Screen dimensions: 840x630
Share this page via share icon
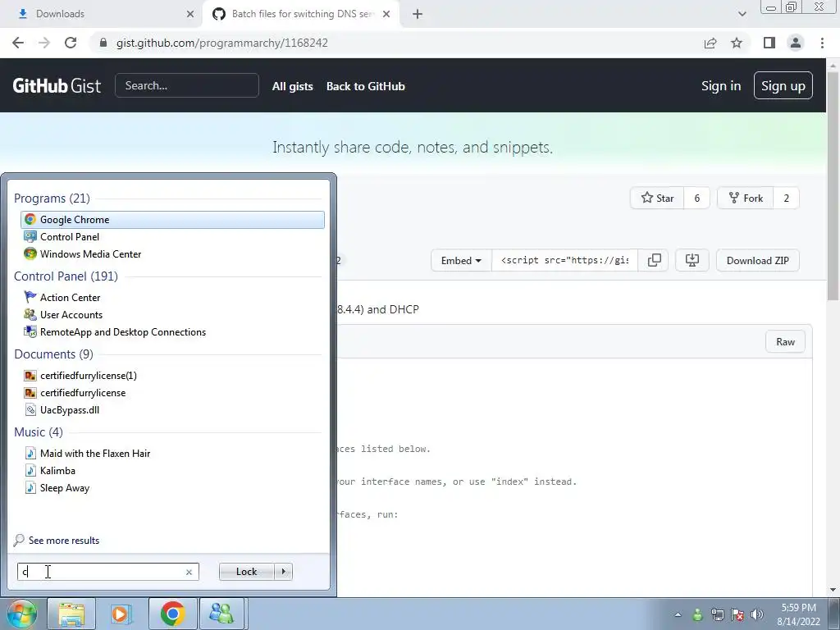(x=710, y=43)
